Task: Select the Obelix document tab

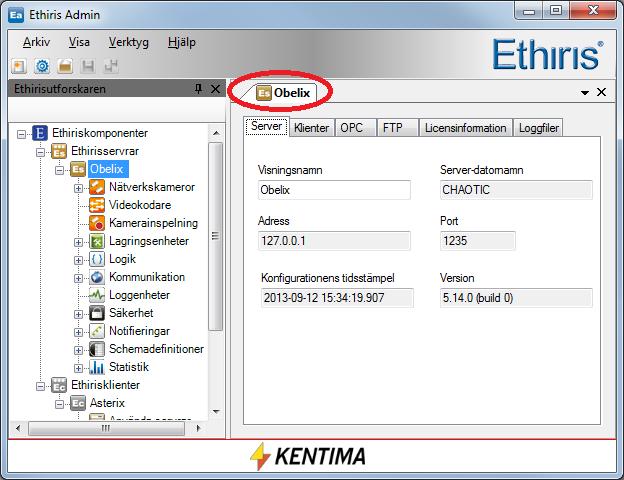Action: (283, 93)
